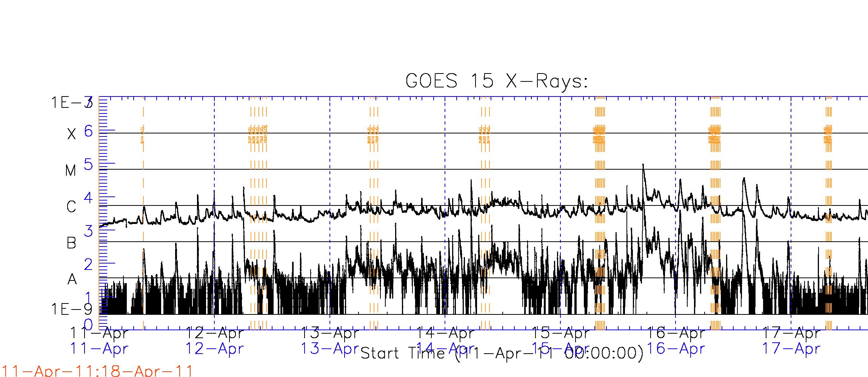Click the orange marker group on 14-Apr
The width and height of the screenshot is (868, 377).
pyautogui.click(x=485, y=213)
